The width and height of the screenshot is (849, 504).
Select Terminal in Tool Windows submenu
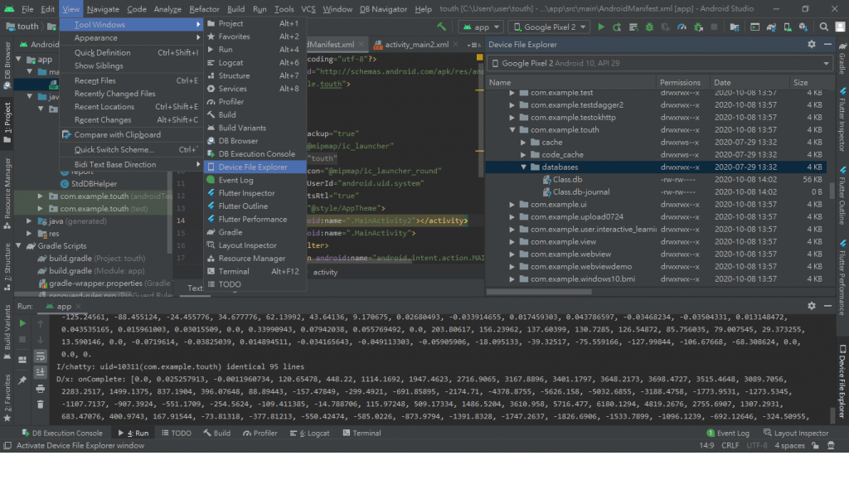(255, 271)
